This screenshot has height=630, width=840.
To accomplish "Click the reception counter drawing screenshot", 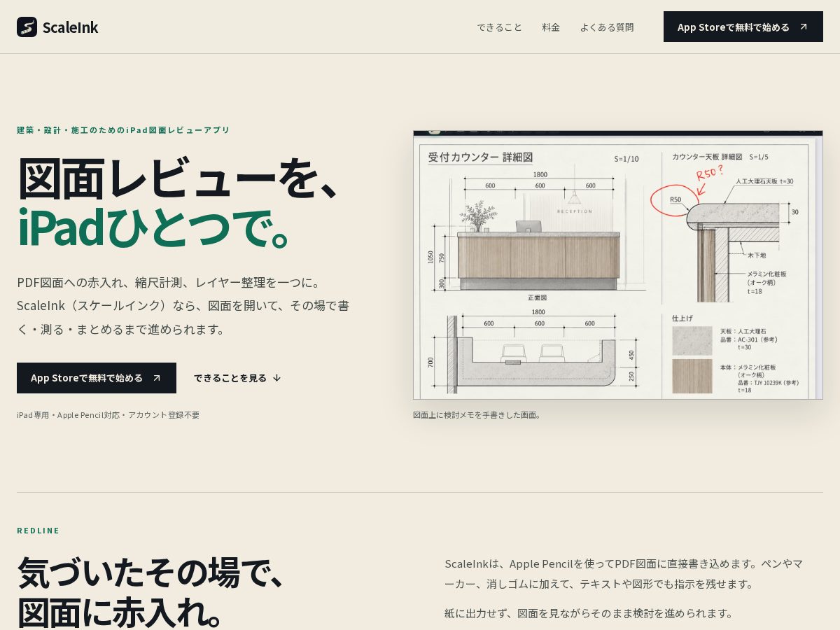I will 618,265.
